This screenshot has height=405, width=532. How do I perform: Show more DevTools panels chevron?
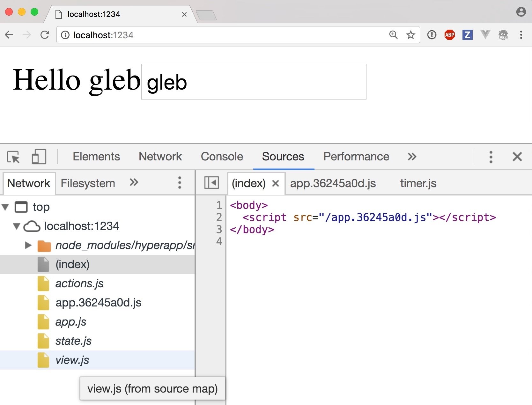click(x=412, y=157)
